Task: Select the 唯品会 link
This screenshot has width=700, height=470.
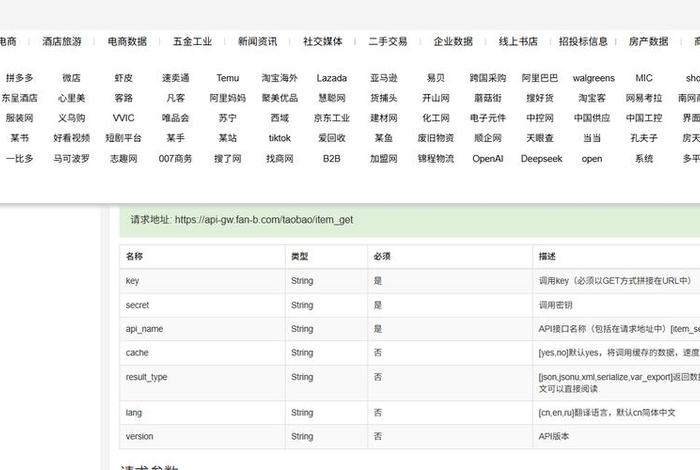Action: [175, 118]
